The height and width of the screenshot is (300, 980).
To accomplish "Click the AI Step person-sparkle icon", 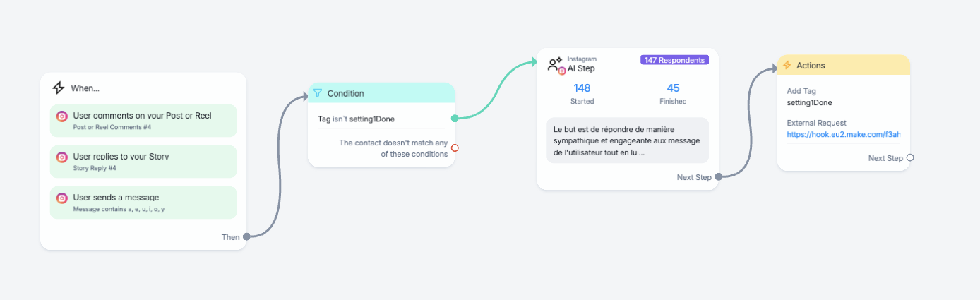I will point(556,65).
